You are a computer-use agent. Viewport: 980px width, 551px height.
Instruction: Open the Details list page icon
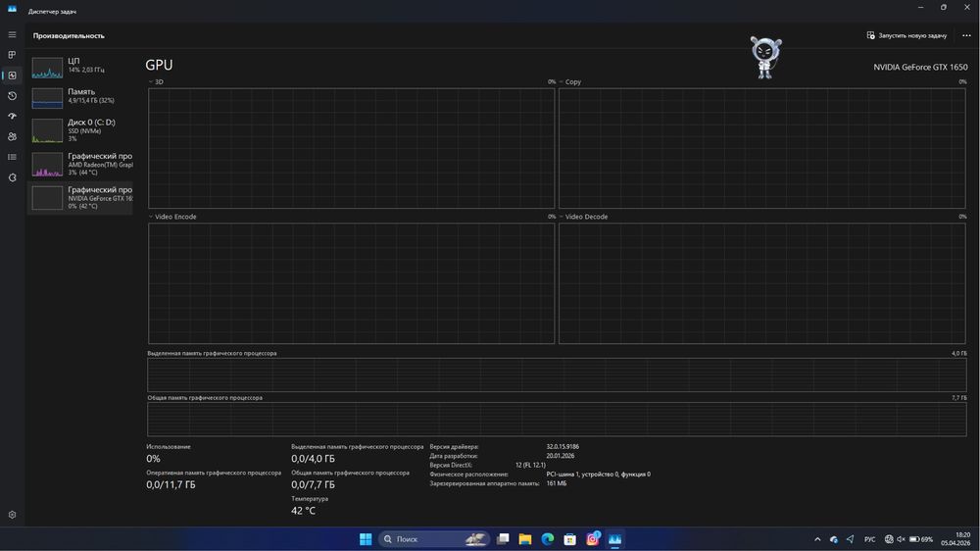(x=12, y=157)
